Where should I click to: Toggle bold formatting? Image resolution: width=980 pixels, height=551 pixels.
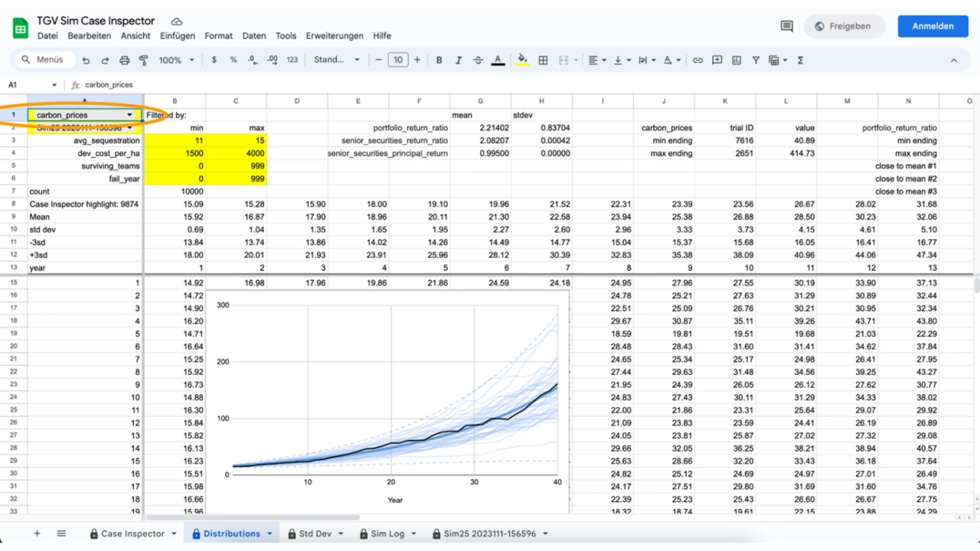439,60
